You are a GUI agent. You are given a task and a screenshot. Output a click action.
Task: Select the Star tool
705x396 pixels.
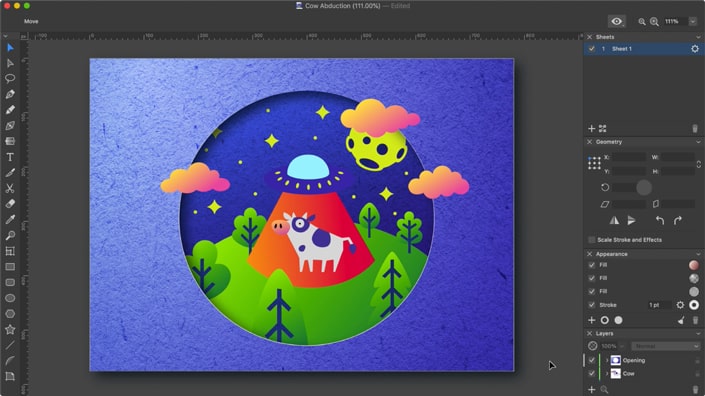pos(10,329)
